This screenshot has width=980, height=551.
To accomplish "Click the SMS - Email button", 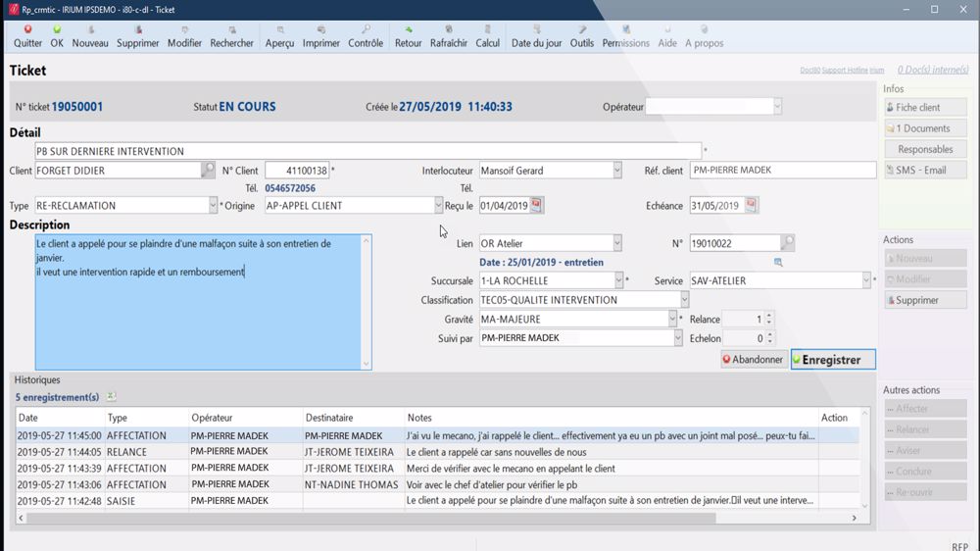I will (x=926, y=171).
